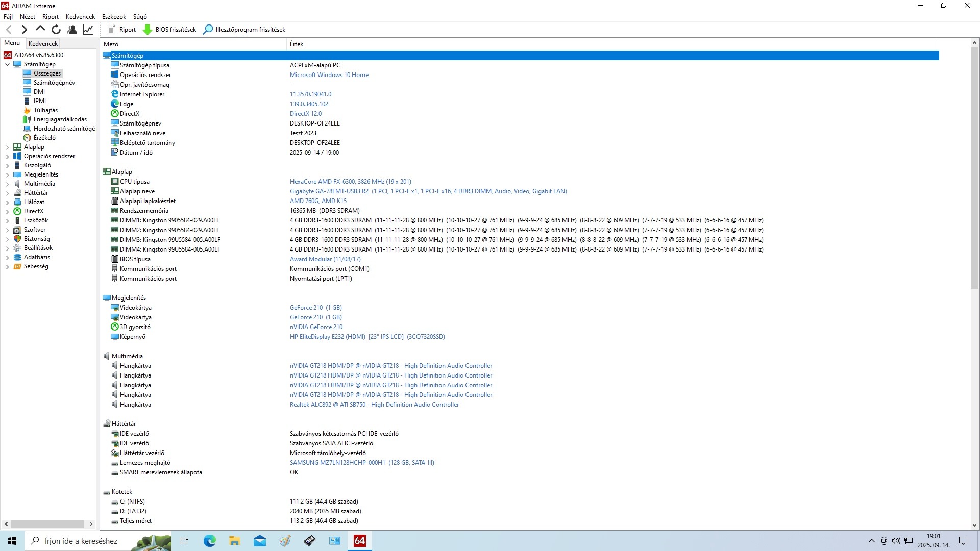Image resolution: width=980 pixels, height=551 pixels.
Task: Collapse the Számítógép tree node
Action: click(7, 65)
